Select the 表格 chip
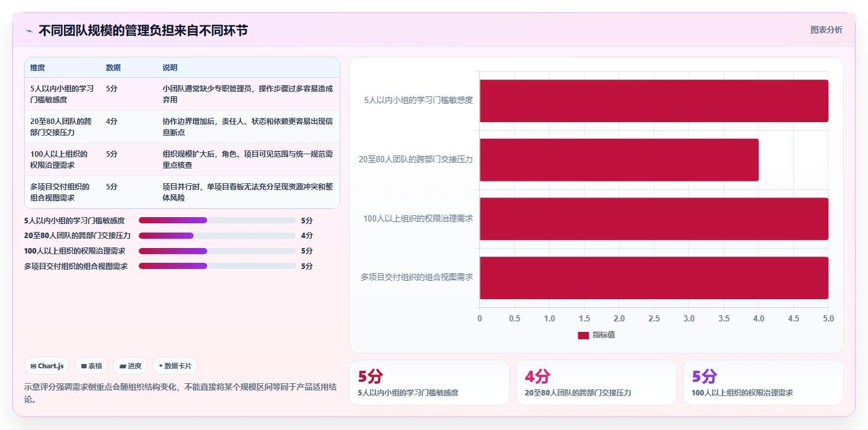 (91, 366)
